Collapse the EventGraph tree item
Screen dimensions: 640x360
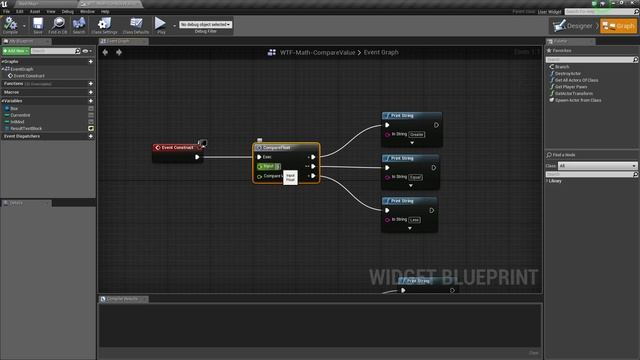(2, 69)
